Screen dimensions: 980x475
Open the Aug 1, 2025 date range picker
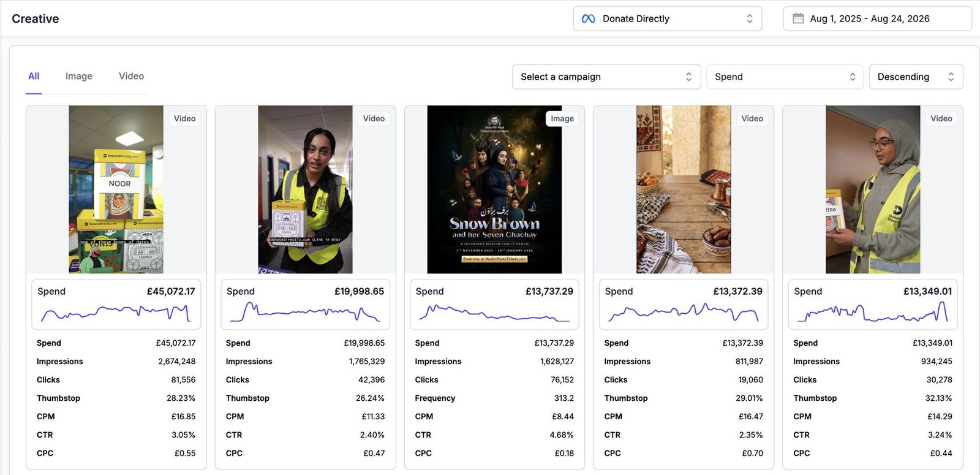(x=877, y=19)
